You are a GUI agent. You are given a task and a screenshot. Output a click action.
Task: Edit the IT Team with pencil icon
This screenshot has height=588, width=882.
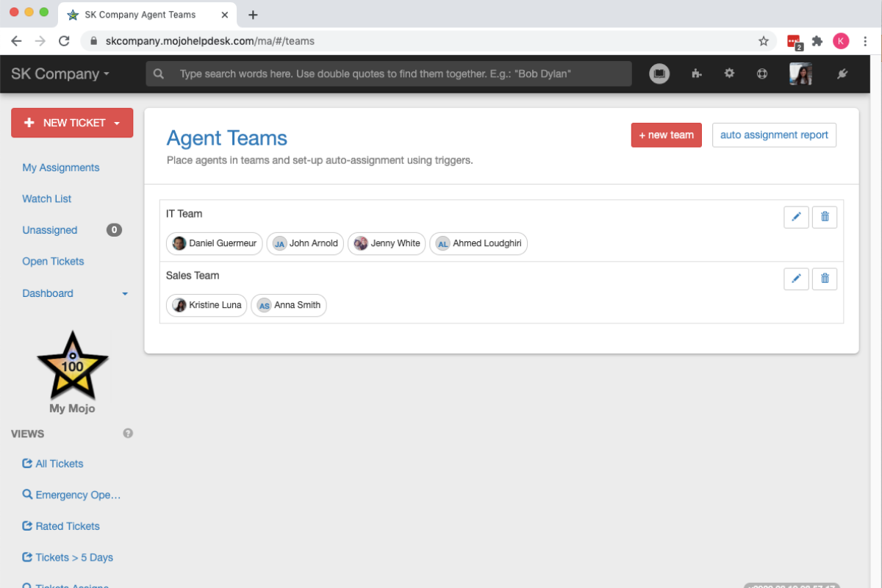(x=796, y=217)
